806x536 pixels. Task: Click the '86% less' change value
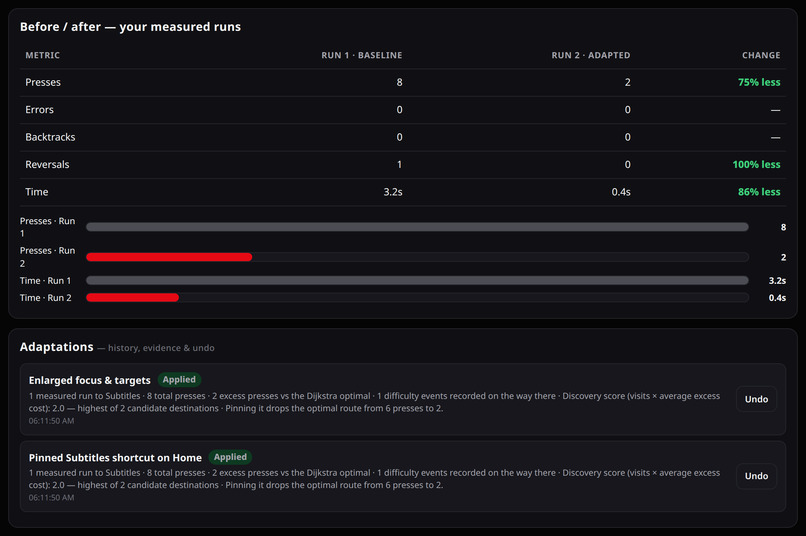point(759,192)
